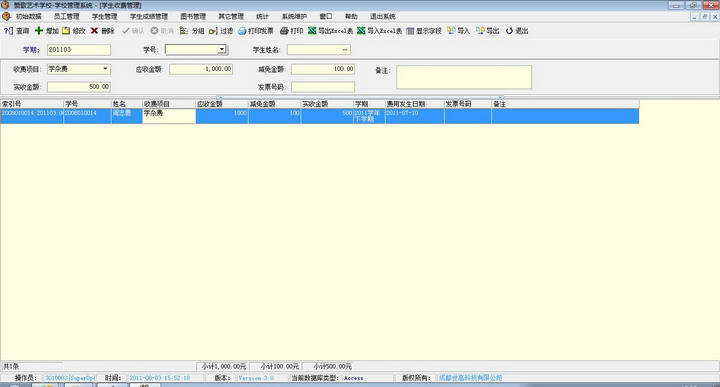Screen dimensions: 720x387
Task: Expand the 学号 dropdown arrow
Action: tap(222, 50)
